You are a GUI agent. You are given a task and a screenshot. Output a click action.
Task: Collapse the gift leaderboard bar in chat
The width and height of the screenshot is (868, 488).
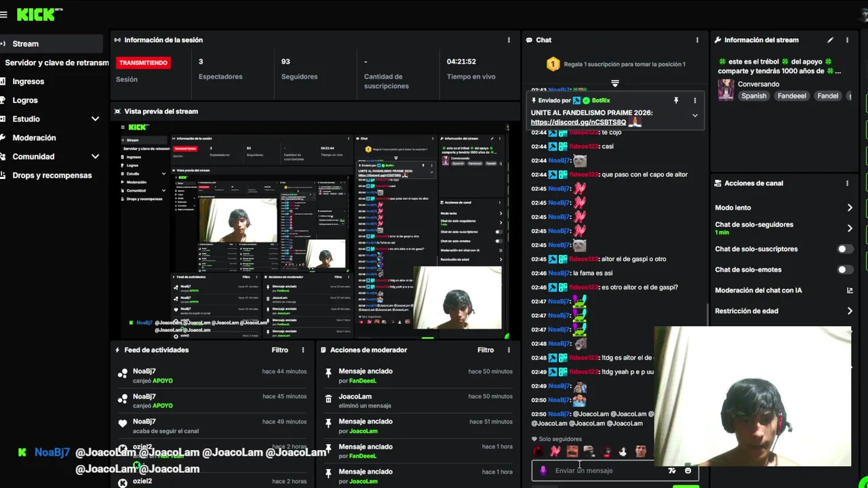[x=615, y=83]
